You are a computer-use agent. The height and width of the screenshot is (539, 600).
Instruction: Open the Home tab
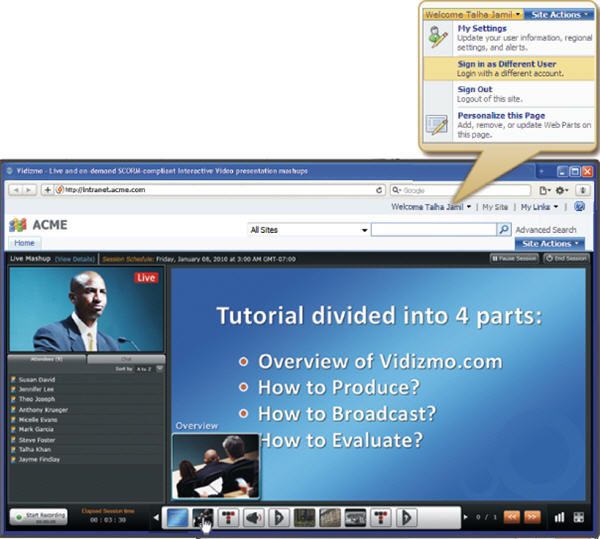(24, 243)
